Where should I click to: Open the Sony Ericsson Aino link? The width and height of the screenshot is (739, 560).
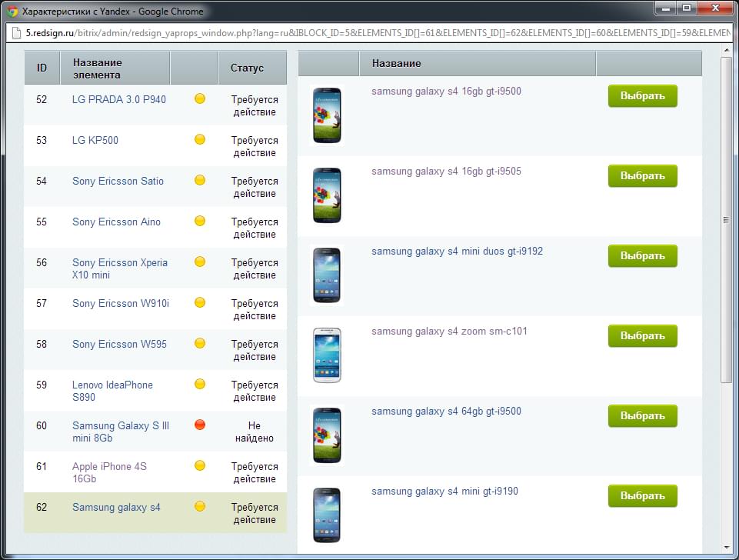point(116,222)
